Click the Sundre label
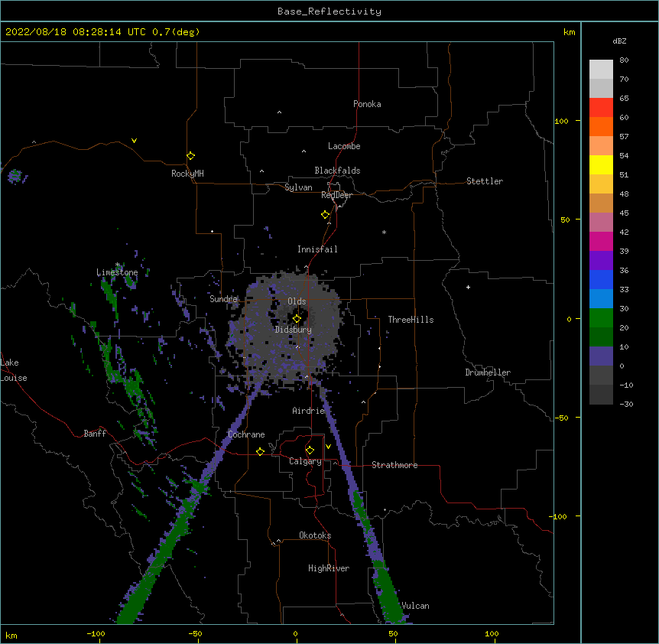This screenshot has width=659, height=644. [223, 299]
